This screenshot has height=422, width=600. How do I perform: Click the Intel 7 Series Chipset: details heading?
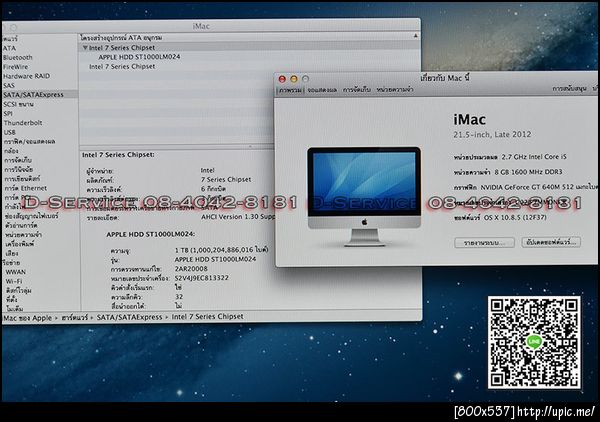(118, 155)
